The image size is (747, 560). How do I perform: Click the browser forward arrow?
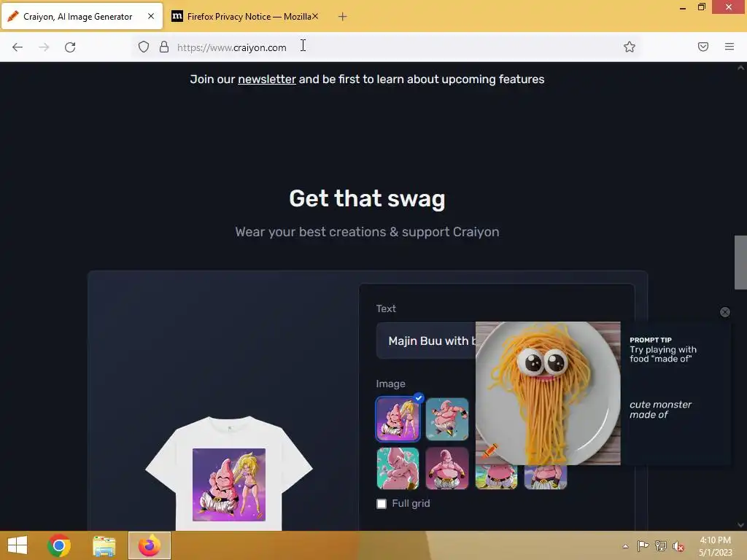tap(44, 47)
